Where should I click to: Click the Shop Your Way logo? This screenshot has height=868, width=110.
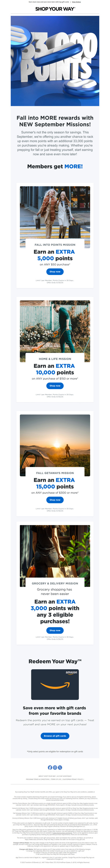point(55,9)
